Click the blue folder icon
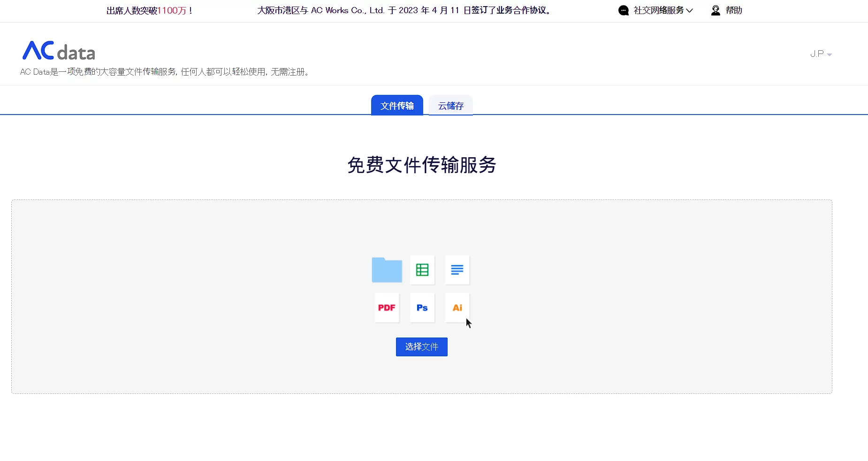 click(387, 270)
